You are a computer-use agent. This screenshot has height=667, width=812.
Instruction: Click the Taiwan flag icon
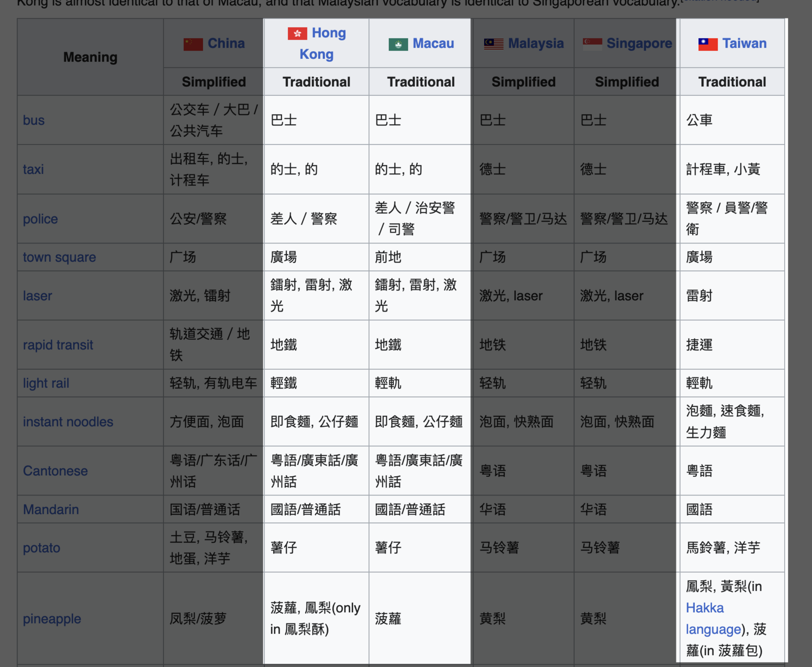point(707,44)
